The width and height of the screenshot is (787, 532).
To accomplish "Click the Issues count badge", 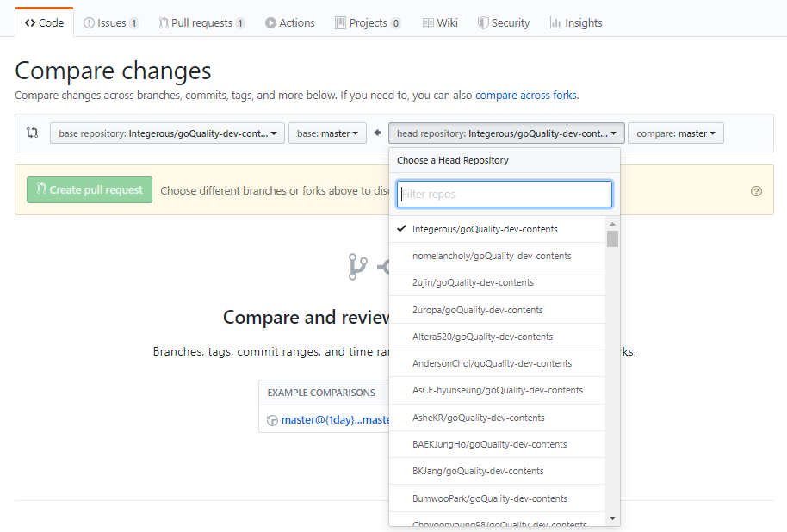I will (133, 23).
